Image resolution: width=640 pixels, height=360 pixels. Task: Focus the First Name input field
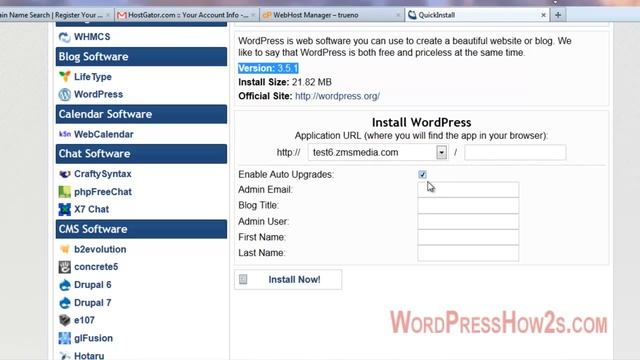tap(468, 237)
